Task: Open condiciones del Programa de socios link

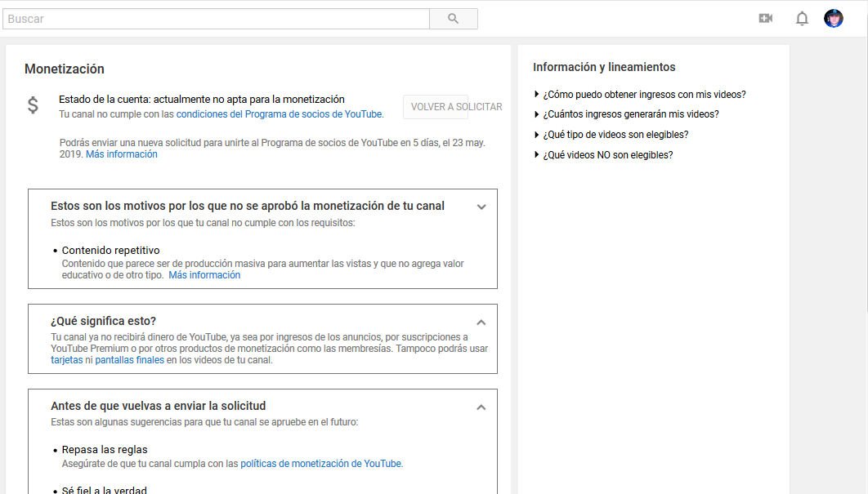Action: [x=279, y=114]
